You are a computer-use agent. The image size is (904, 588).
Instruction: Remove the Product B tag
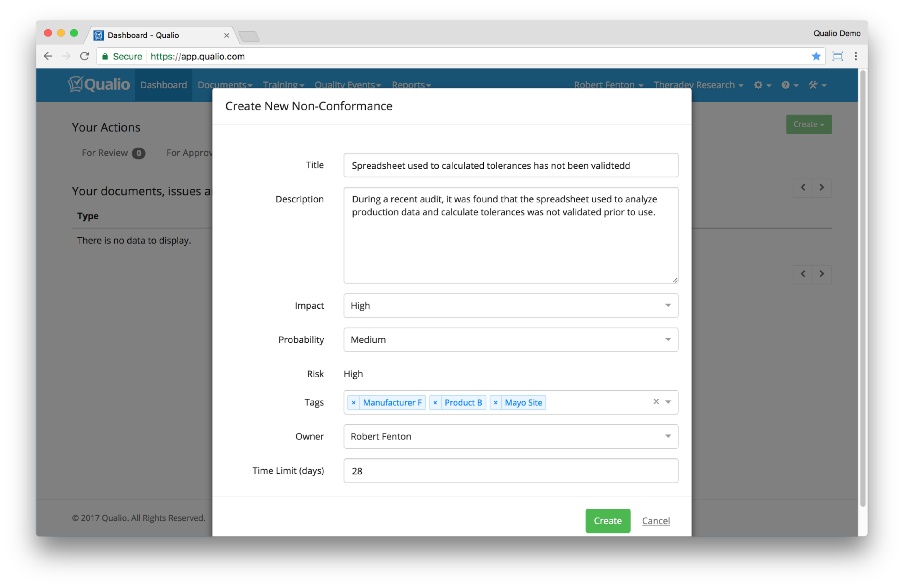point(435,402)
